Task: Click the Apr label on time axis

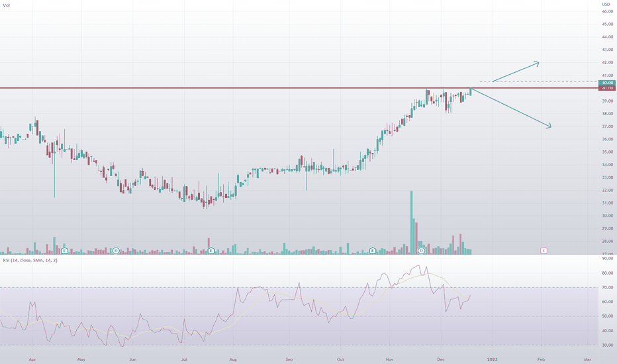Action: [32, 359]
